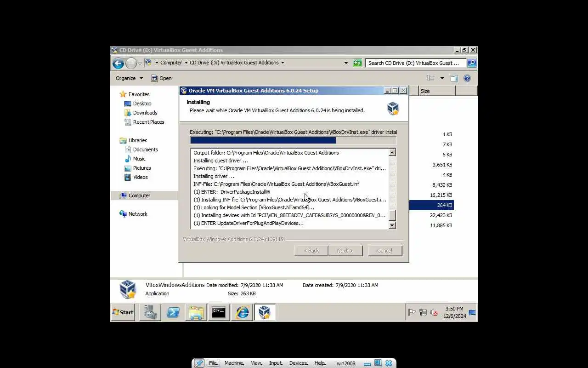Click log line "Installing guest driver ..."
This screenshot has height=368, width=588.
coord(220,161)
